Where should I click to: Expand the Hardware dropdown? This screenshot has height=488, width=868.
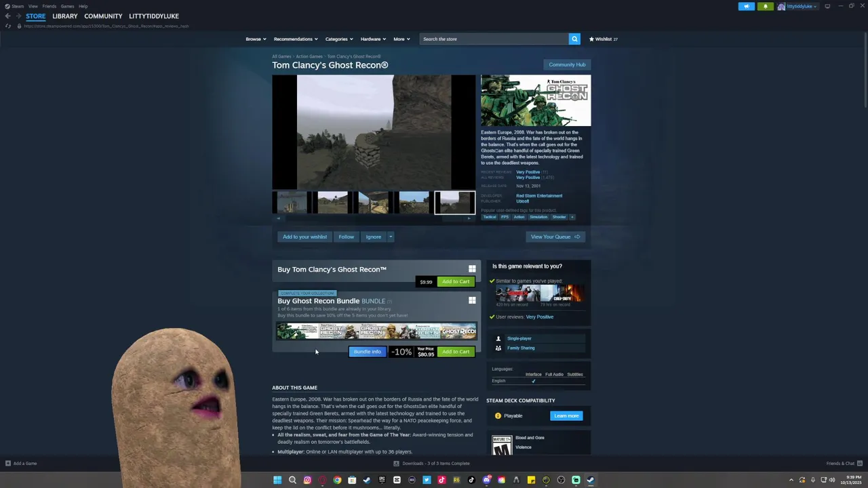tap(373, 39)
